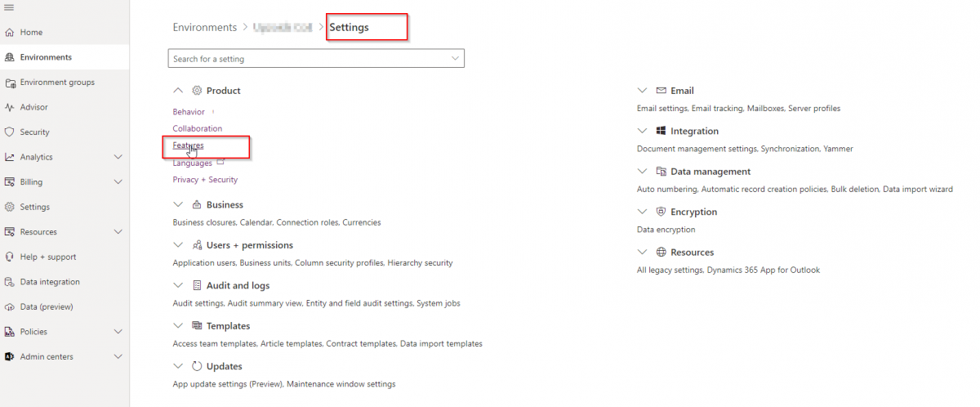Expand the Email settings section
Screen dimensions: 980x407
[x=642, y=91]
